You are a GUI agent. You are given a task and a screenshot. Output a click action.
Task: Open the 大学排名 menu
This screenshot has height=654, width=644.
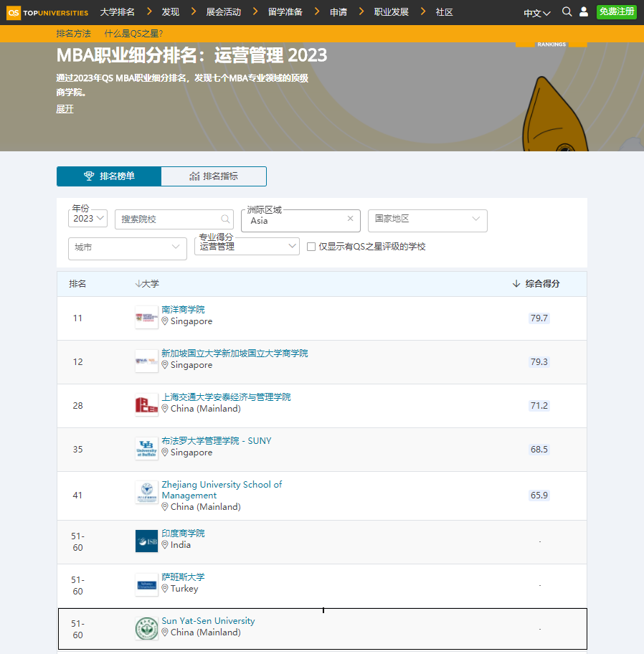(117, 12)
